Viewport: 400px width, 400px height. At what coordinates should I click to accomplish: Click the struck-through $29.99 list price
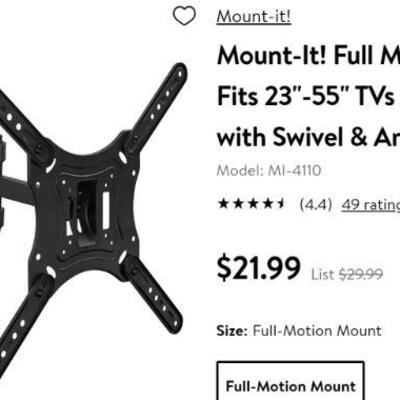click(361, 274)
